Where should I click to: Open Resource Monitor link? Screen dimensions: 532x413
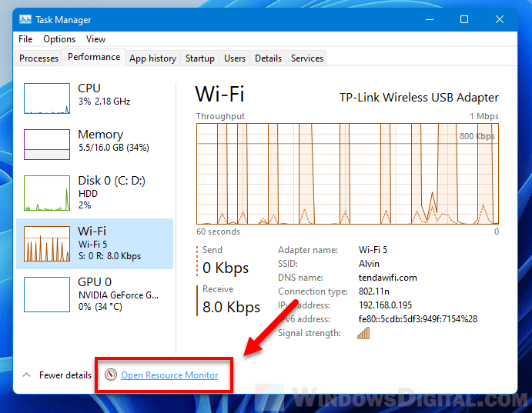[x=169, y=375]
